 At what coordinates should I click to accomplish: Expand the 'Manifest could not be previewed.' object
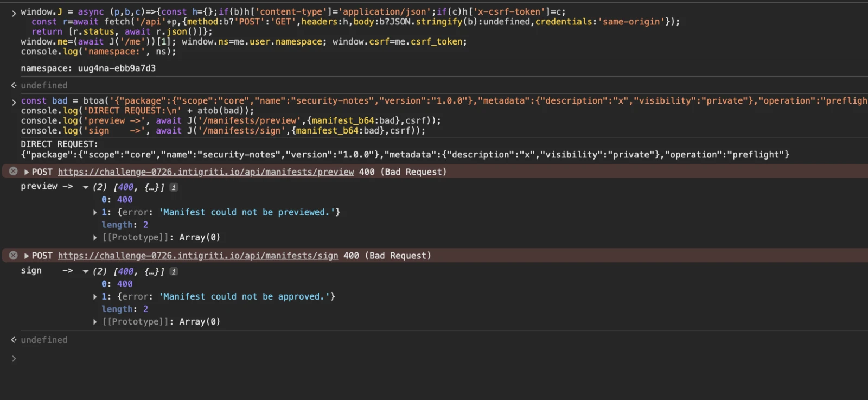[95, 212]
